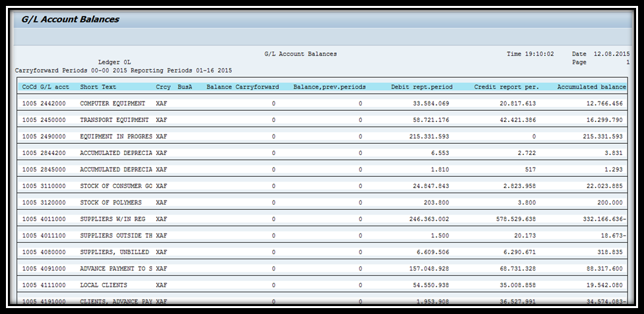Click the 'Short Text' column header

[x=98, y=87]
